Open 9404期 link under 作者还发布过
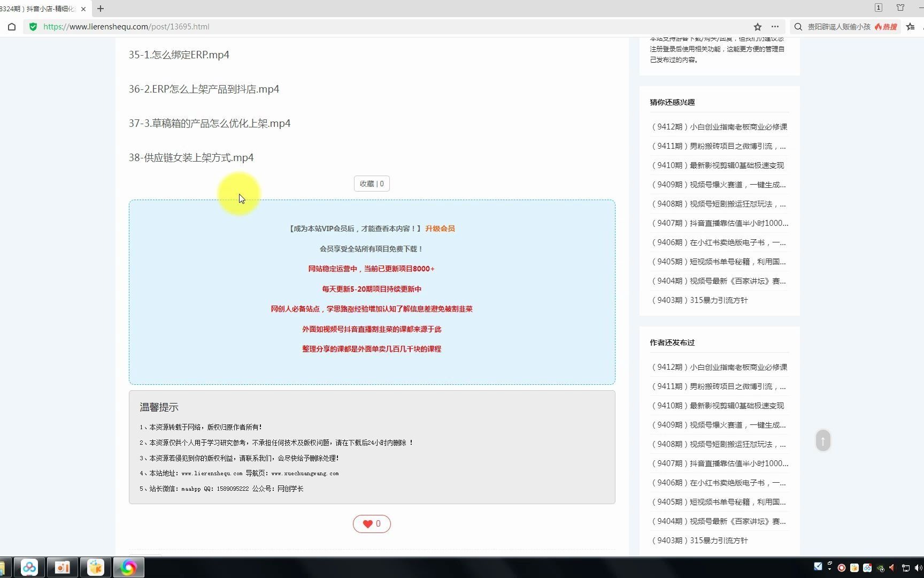Screen dimensions: 924x578 pos(719,521)
